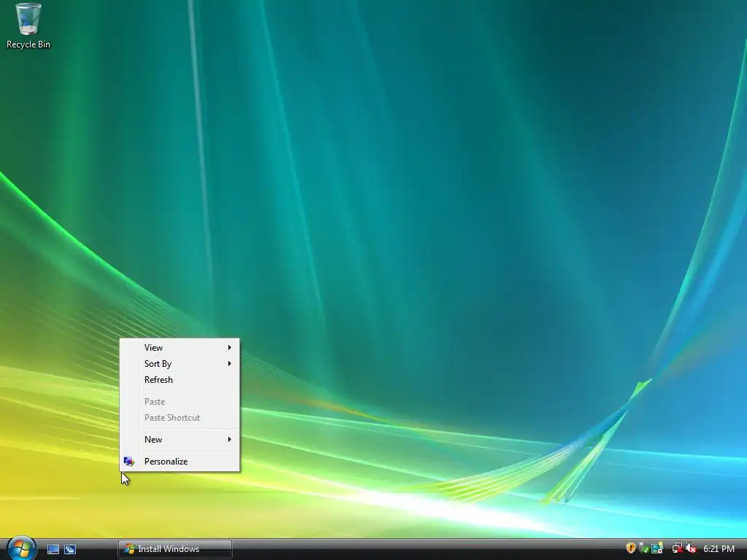This screenshot has width=747, height=560.
Task: Click the Windows Sidebar tray icon
Action: click(657, 548)
